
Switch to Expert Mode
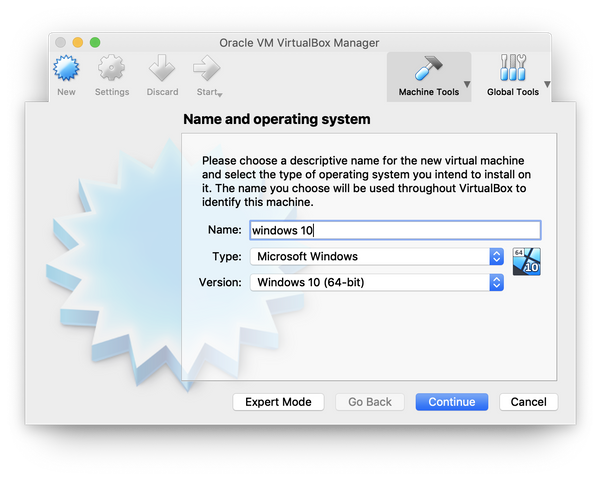(278, 402)
